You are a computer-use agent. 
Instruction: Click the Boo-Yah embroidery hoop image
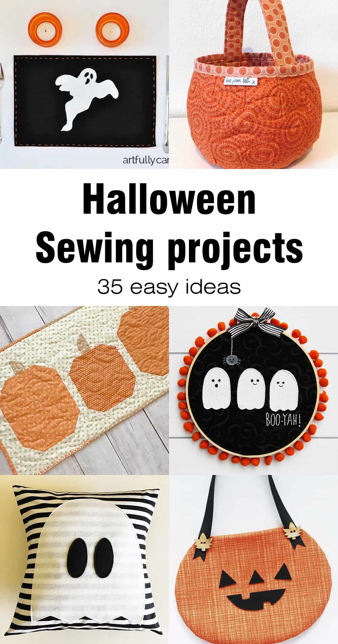(x=254, y=390)
